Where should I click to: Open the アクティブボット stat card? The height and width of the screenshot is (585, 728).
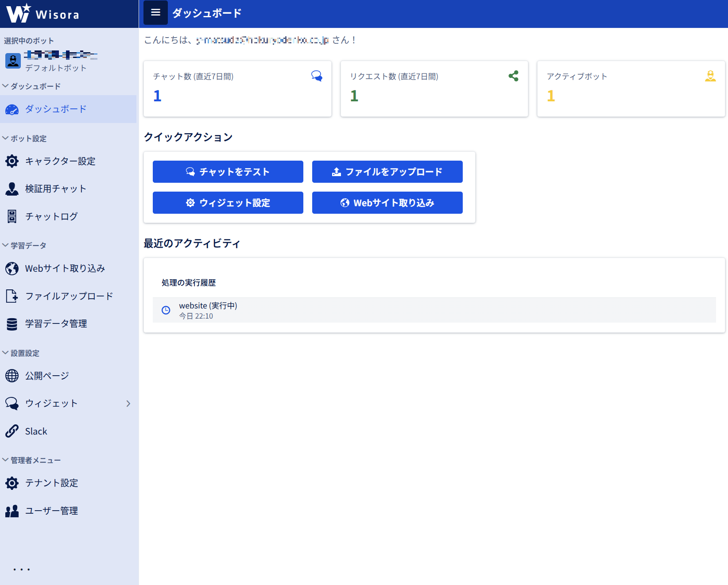tap(631, 89)
